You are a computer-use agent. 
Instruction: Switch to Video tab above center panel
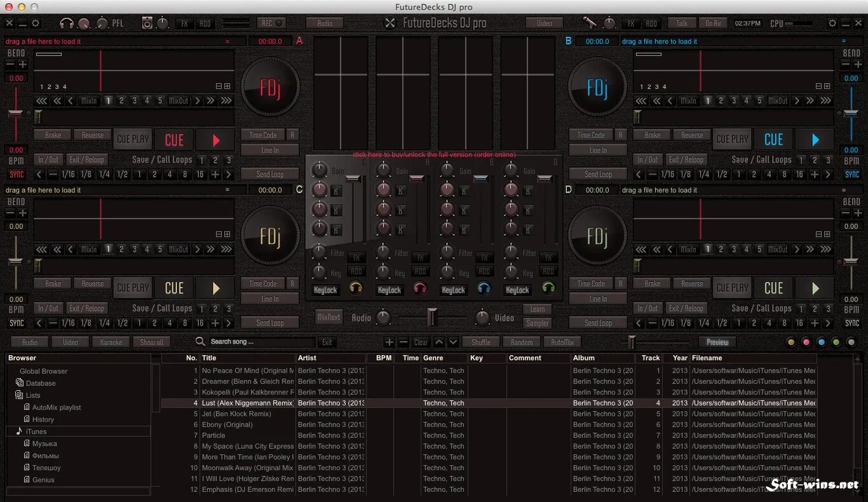[x=545, y=23]
